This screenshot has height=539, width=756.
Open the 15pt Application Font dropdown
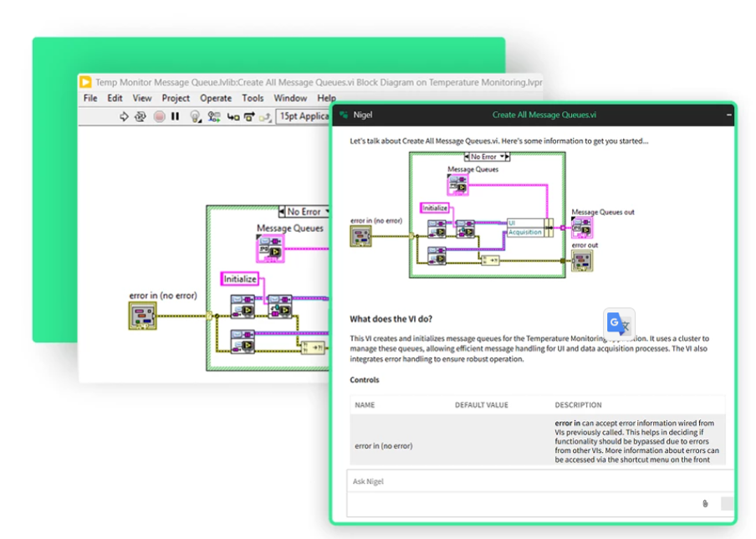[x=304, y=117]
